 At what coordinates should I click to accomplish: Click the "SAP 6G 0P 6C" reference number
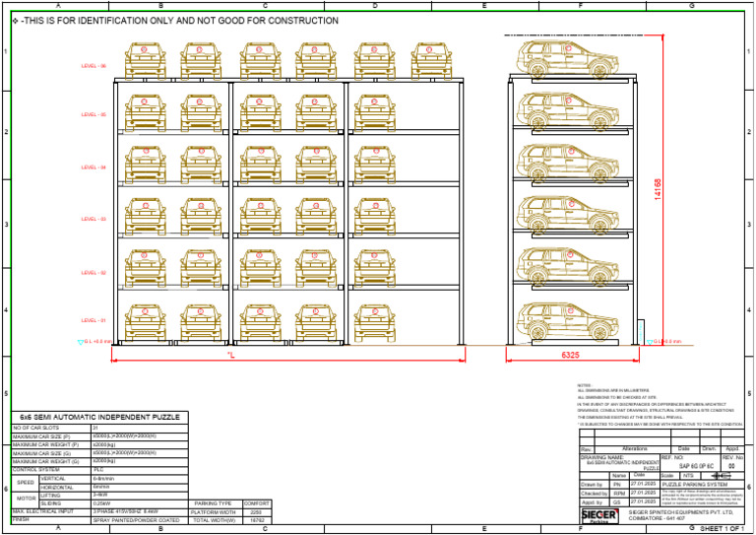tap(696, 466)
